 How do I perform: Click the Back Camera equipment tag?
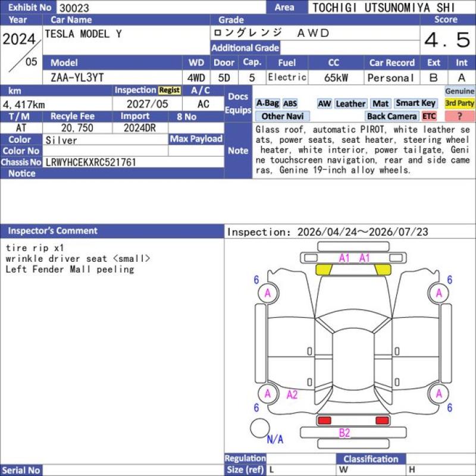pyautogui.click(x=392, y=116)
